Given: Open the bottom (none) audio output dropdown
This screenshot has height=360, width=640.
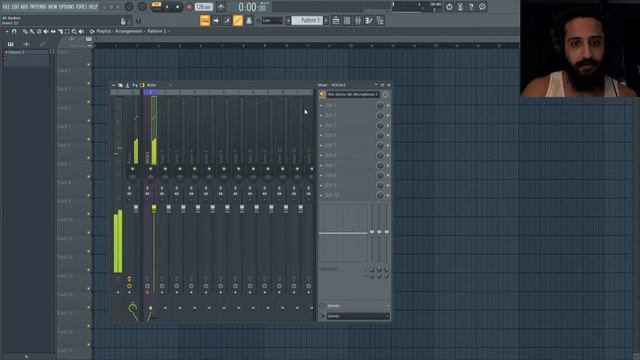Looking at the screenshot, I should 358,316.
